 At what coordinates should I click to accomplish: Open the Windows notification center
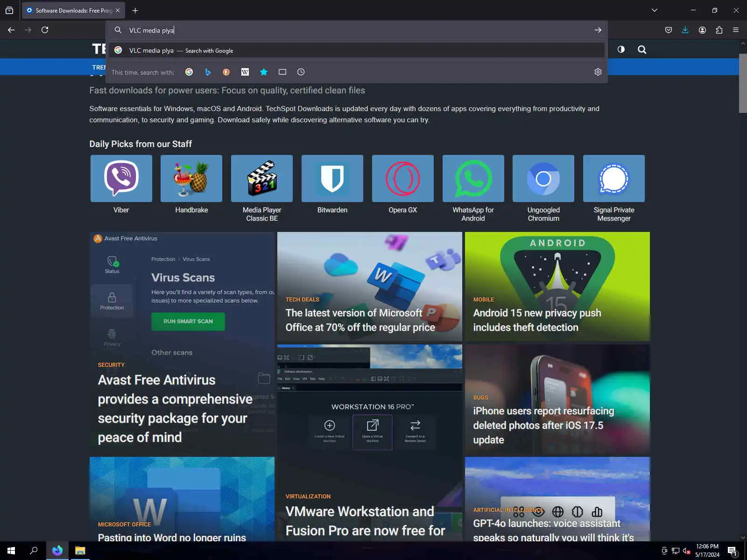[x=733, y=551]
